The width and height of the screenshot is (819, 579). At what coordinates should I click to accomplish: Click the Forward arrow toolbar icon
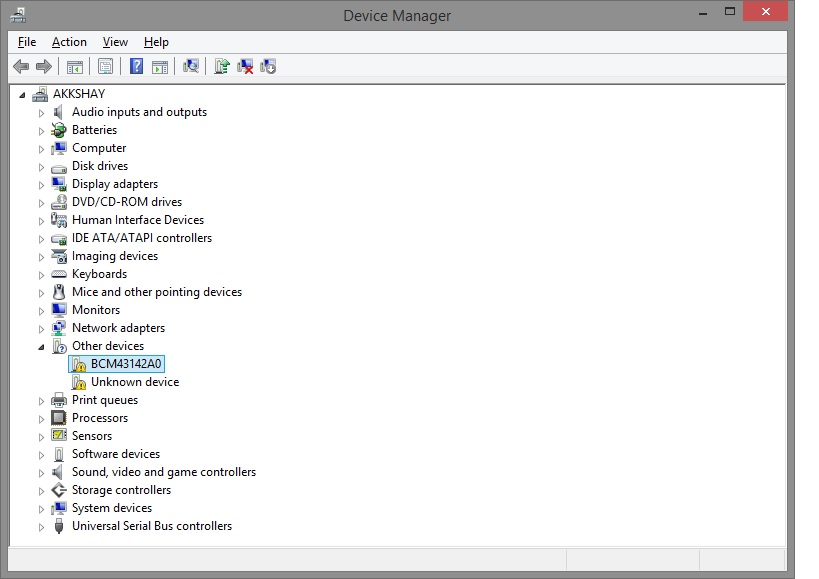click(43, 66)
